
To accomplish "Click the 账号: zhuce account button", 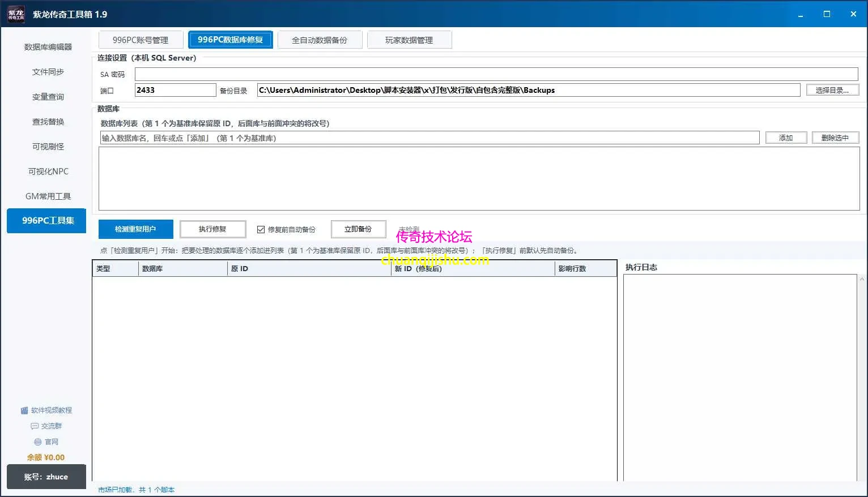I will [46, 477].
